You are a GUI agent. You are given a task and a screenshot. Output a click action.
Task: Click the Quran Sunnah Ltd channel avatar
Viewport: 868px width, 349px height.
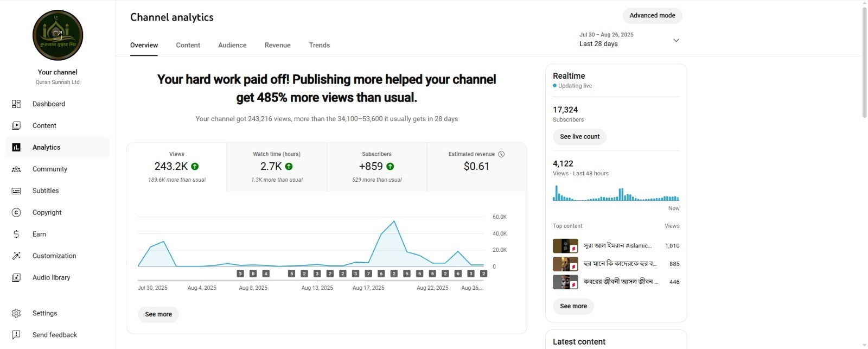tap(58, 35)
